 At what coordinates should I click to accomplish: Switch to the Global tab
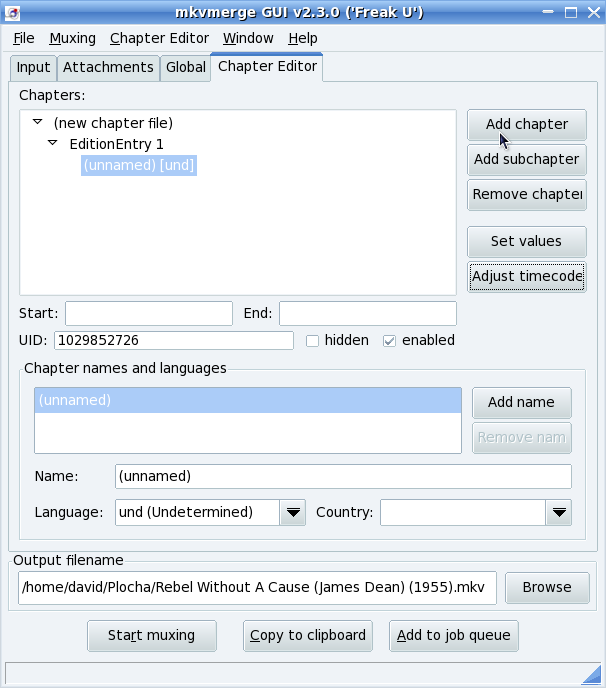[x=186, y=68]
